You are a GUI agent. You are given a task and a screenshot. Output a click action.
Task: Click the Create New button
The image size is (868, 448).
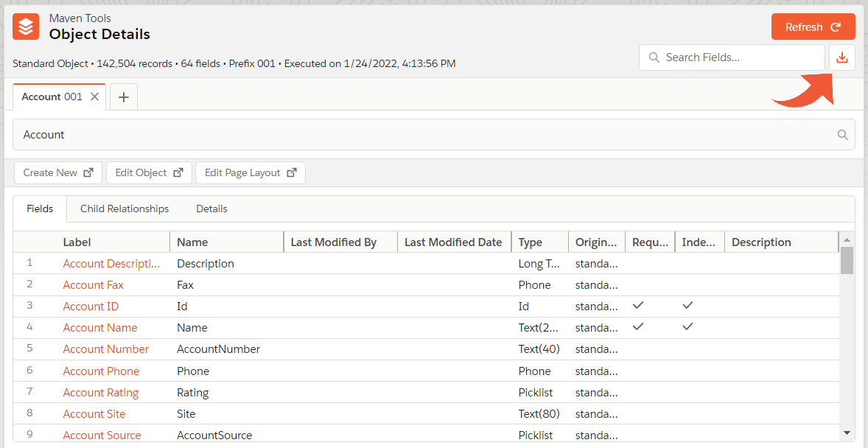tap(58, 172)
